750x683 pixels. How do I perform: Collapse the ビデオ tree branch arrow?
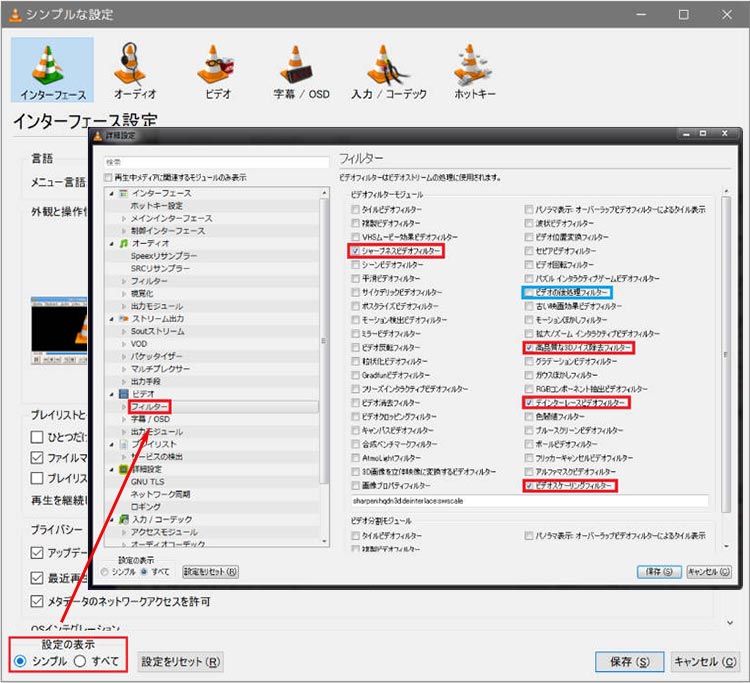[112, 394]
